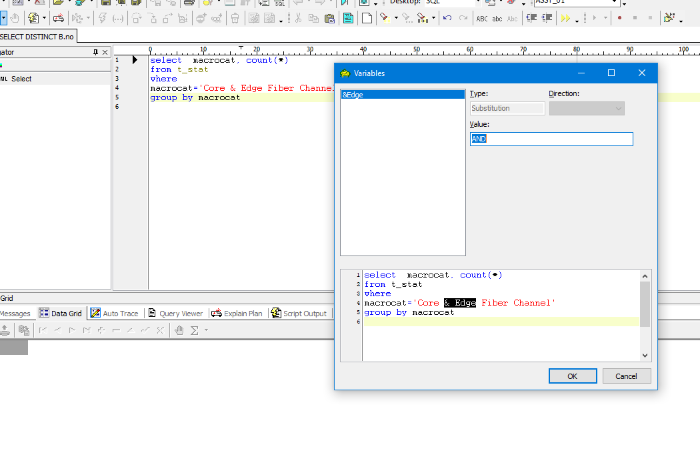Open the Query Viewer tab
The image size is (700, 467).
(175, 313)
